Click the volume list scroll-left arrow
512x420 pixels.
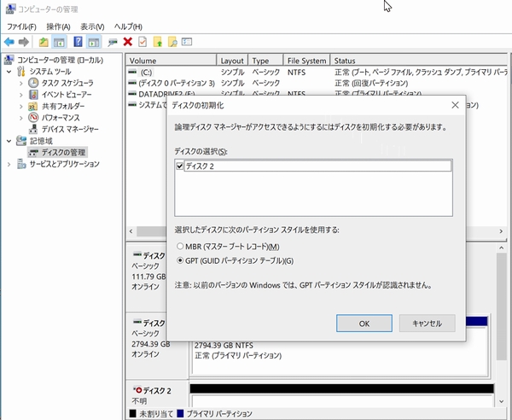(x=131, y=231)
